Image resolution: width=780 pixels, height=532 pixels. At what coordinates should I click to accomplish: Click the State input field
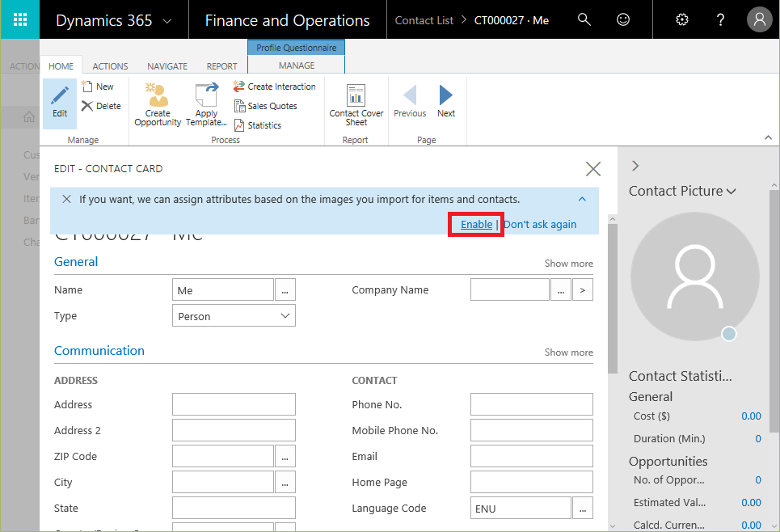click(234, 508)
